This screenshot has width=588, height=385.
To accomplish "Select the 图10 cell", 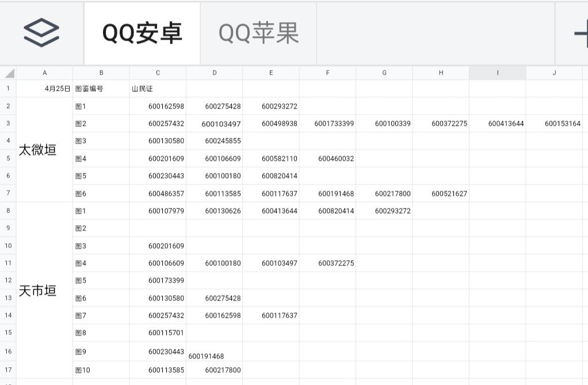I will pyautogui.click(x=101, y=370).
